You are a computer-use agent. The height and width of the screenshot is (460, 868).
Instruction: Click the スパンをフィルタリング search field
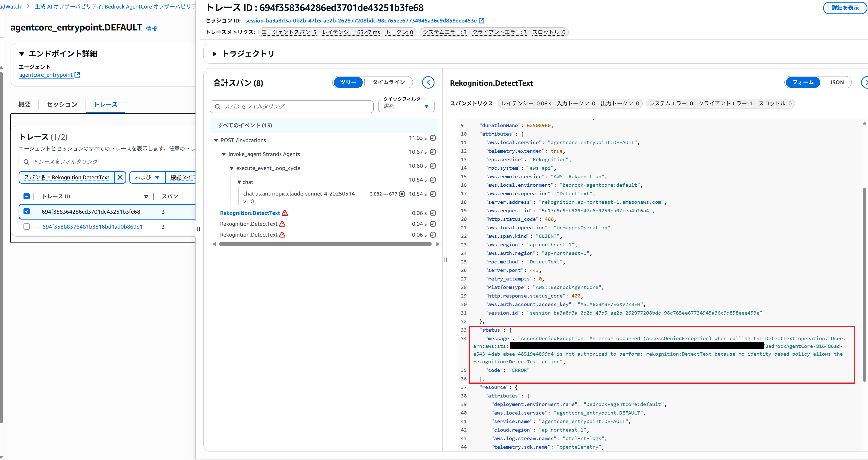point(291,106)
